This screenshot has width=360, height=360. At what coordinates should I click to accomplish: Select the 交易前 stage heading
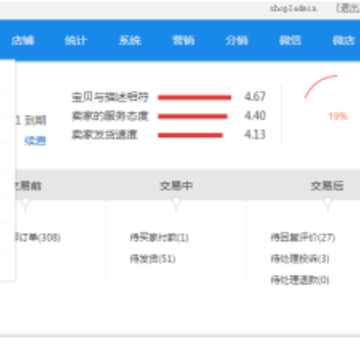pos(28,186)
